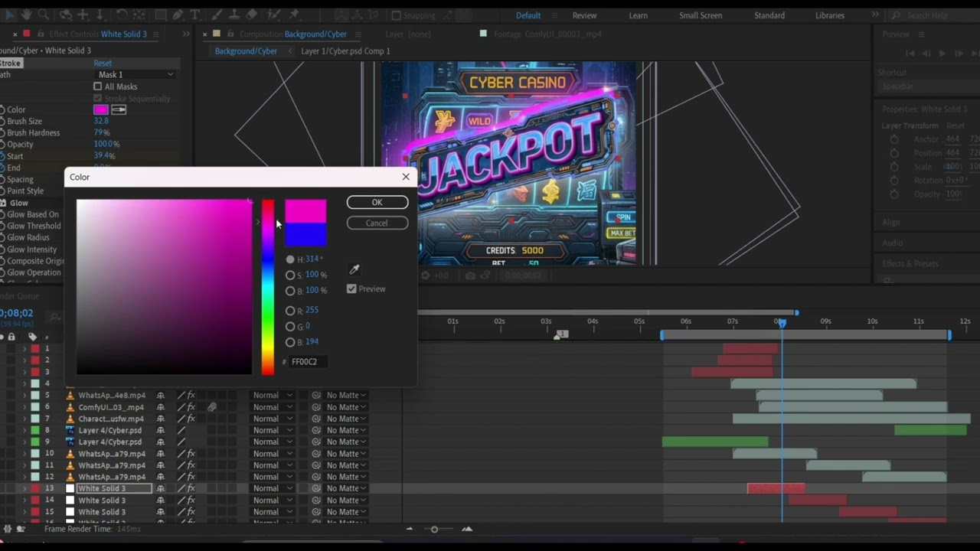The width and height of the screenshot is (980, 551).
Task: Open blend mode dropdown for layer 13
Action: [273, 488]
